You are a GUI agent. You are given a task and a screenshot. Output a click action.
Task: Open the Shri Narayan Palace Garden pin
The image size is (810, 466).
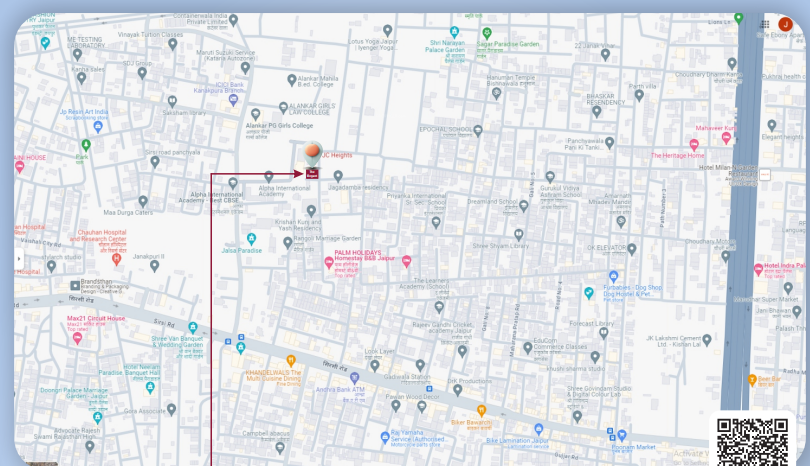(x=454, y=33)
